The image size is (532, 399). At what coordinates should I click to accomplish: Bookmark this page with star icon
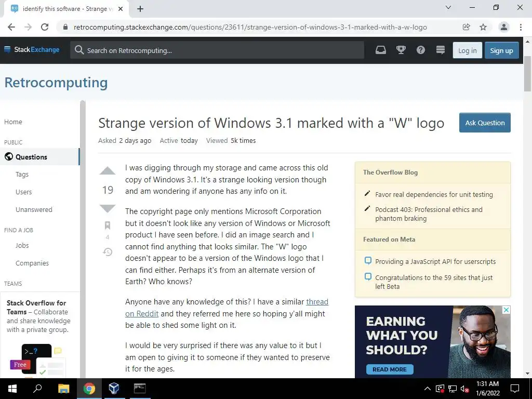tap(483, 27)
